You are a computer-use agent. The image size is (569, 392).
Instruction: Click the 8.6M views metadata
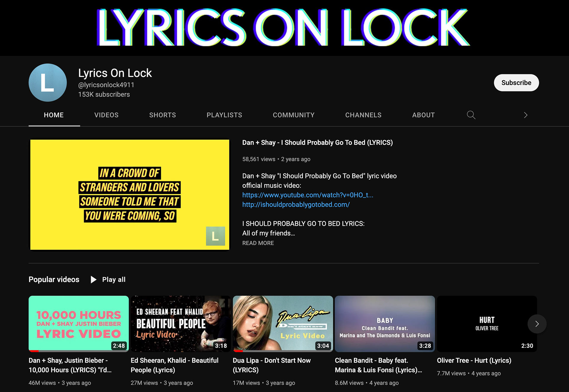349,383
